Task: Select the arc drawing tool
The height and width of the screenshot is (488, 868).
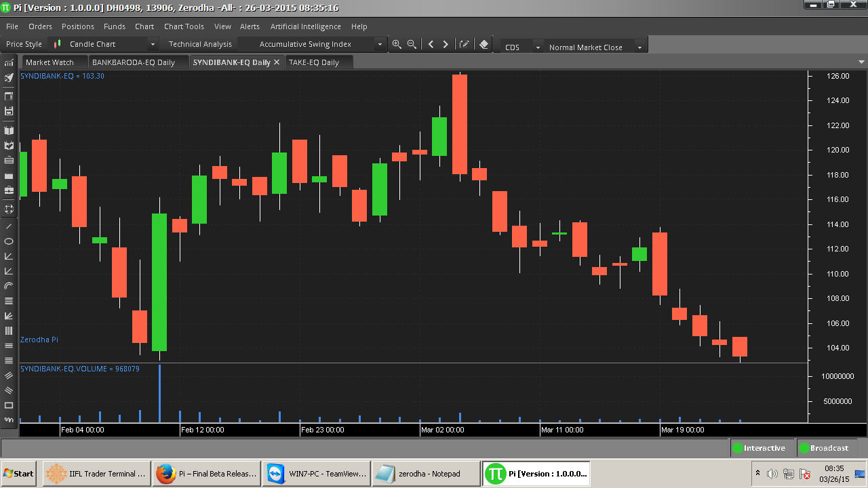Action: (9, 286)
